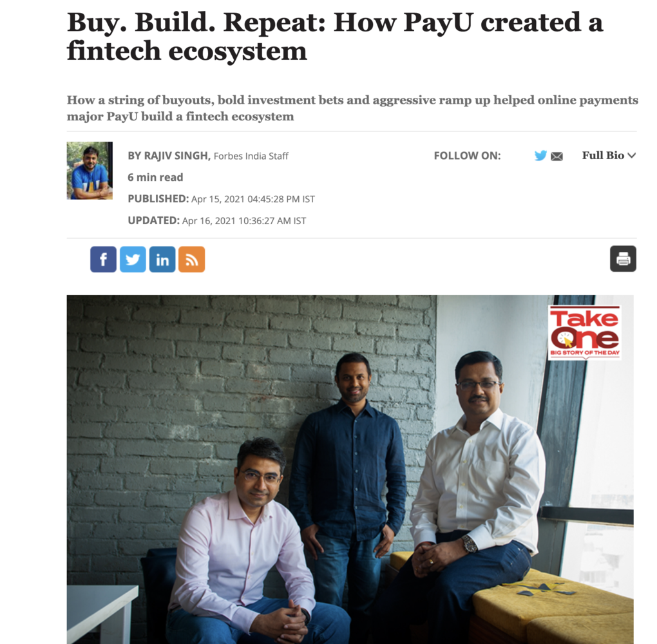Select the Forbes India Staff text
This screenshot has width=657, height=644.
(x=251, y=156)
